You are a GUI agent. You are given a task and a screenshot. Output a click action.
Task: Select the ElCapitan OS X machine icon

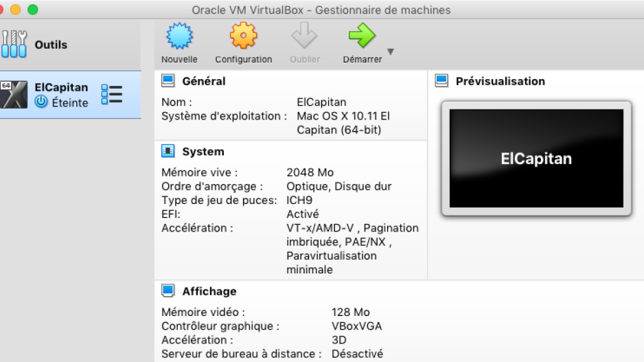point(14,95)
